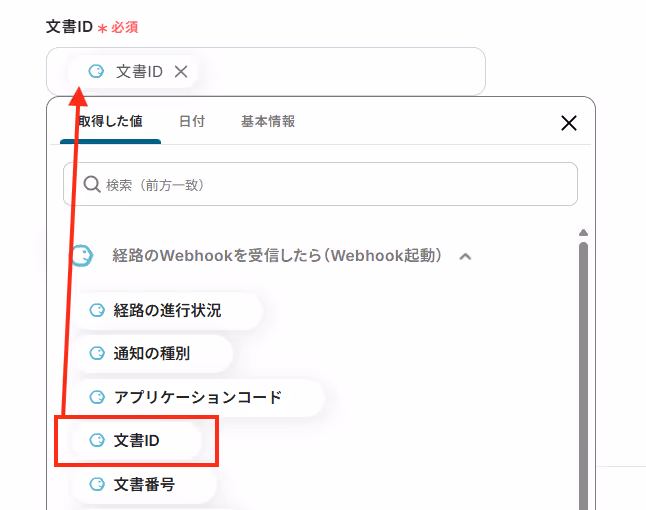
Task: Click the scrollbar up arrow
Action: click(583, 233)
